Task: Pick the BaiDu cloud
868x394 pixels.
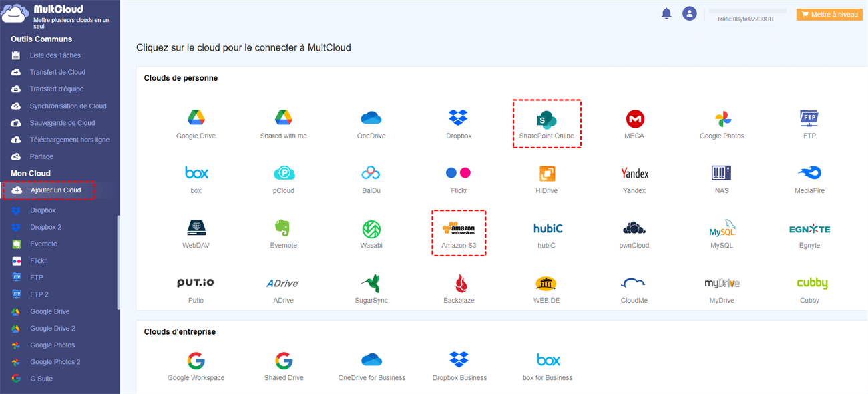Action: (x=371, y=179)
